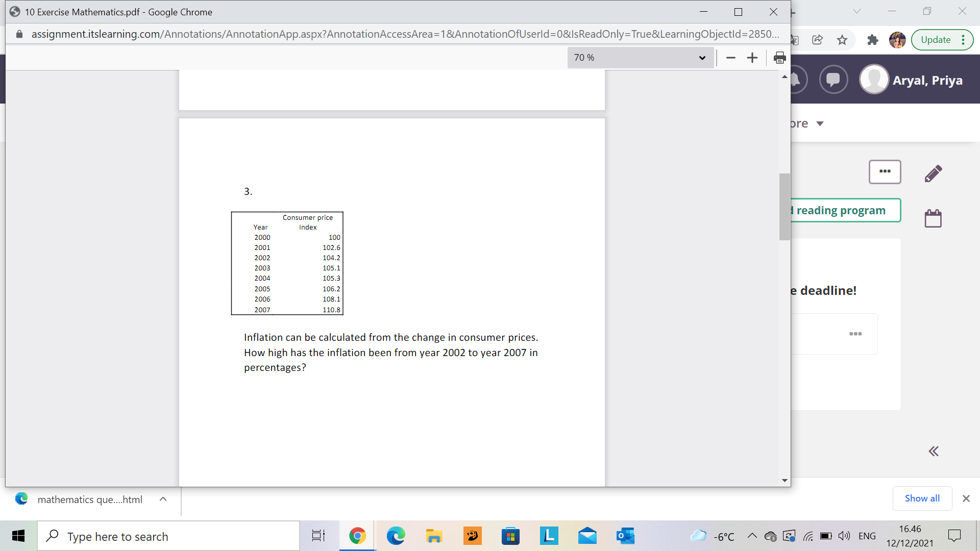The image size is (980, 551).
Task: Bookmark this page with the star icon
Action: tap(842, 40)
